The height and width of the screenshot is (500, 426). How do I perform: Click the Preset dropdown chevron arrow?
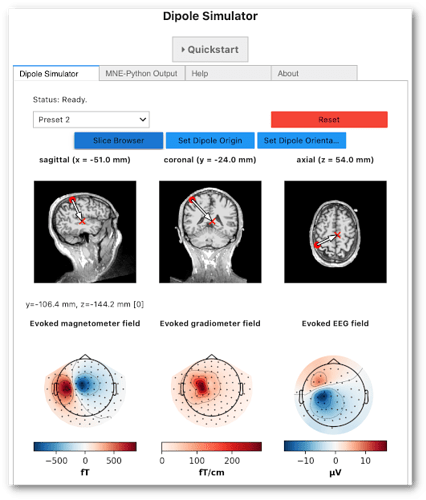point(143,119)
